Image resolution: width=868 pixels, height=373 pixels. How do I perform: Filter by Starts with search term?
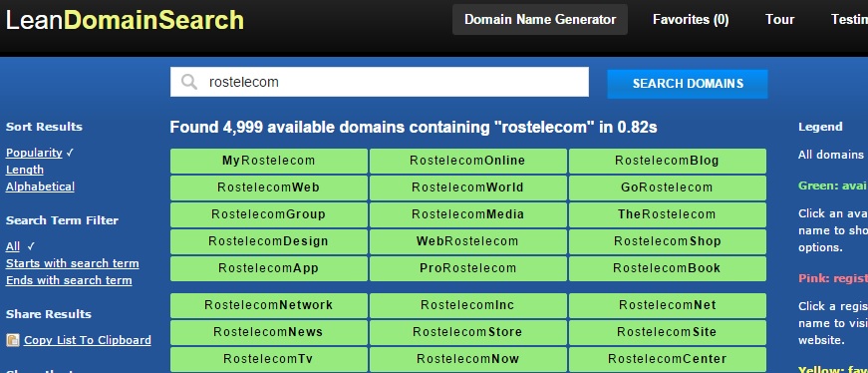(72, 263)
